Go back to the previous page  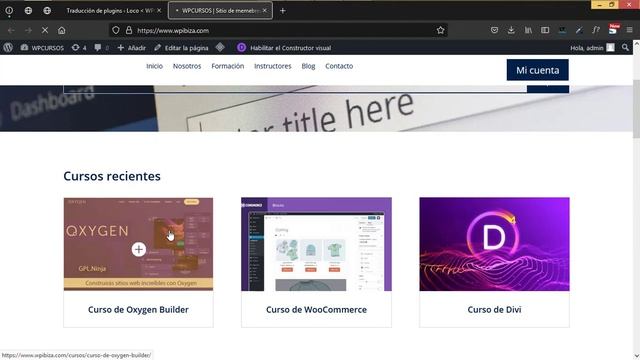click(11, 30)
